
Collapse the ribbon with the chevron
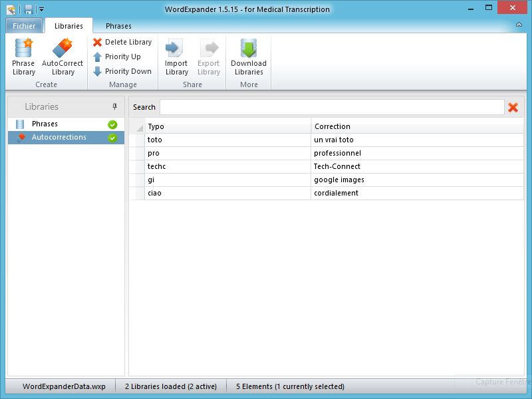(x=519, y=25)
